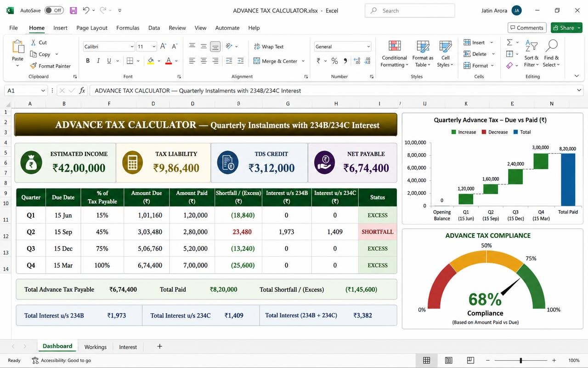This screenshot has width=588, height=368.
Task: Click the Font Color red A swatch
Action: (169, 61)
